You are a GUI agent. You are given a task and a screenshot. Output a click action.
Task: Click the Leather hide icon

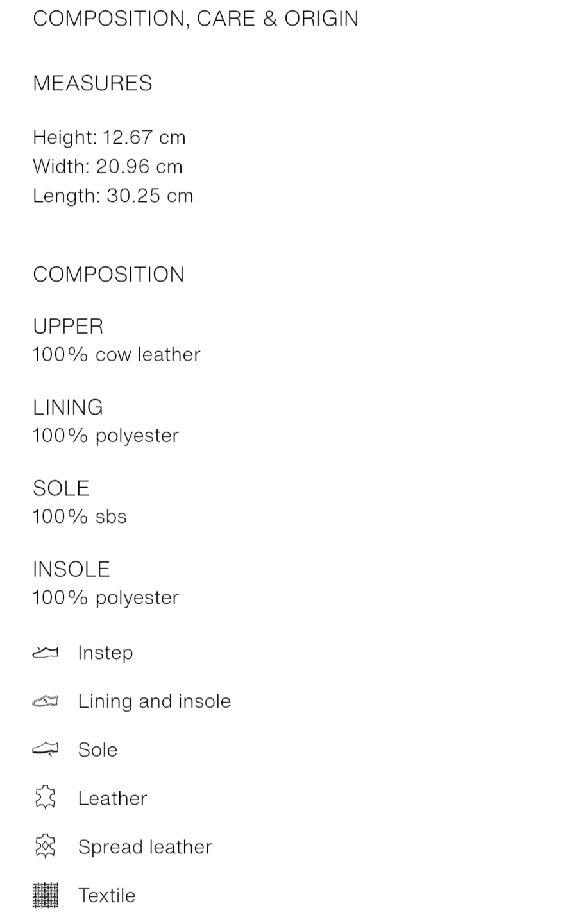[45, 798]
